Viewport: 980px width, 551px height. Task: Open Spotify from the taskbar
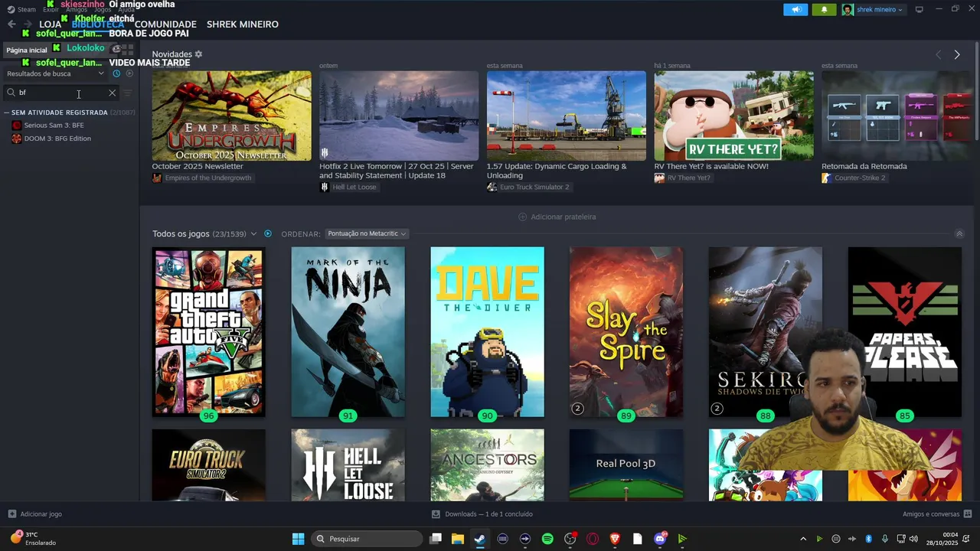(x=547, y=539)
